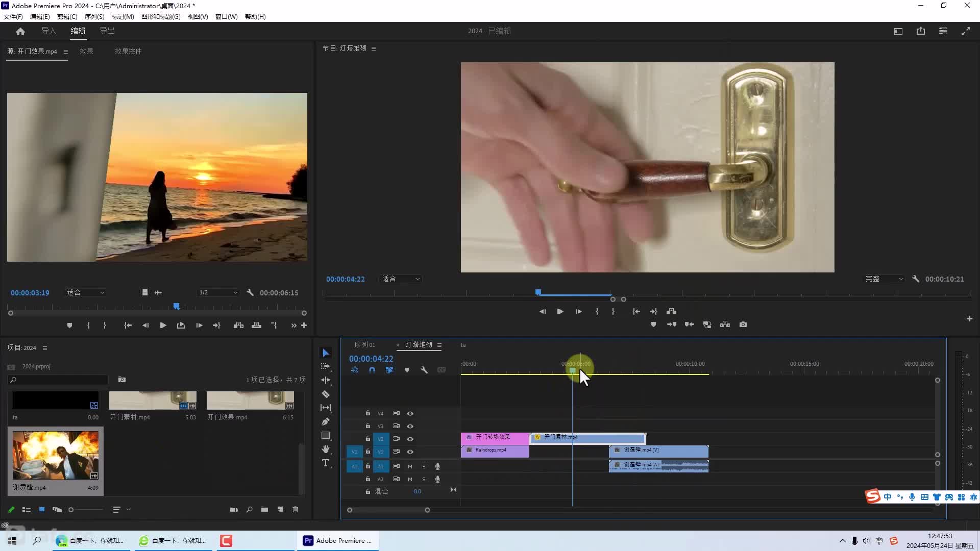Click Export Frame camera icon
980x551 pixels.
(743, 324)
